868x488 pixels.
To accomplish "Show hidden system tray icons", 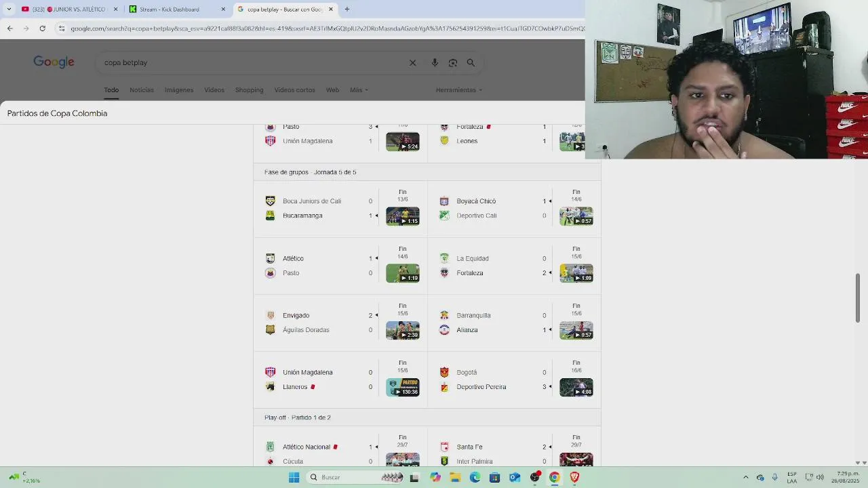I will pyautogui.click(x=746, y=477).
